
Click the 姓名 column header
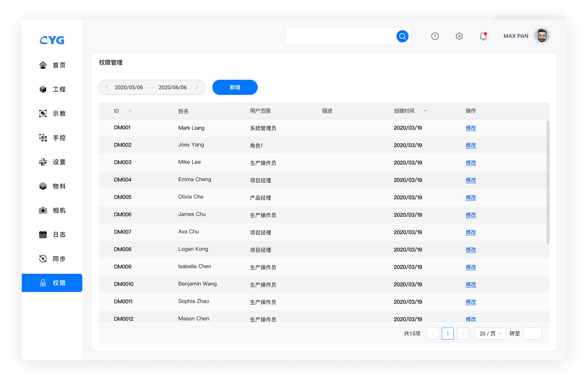coord(183,111)
